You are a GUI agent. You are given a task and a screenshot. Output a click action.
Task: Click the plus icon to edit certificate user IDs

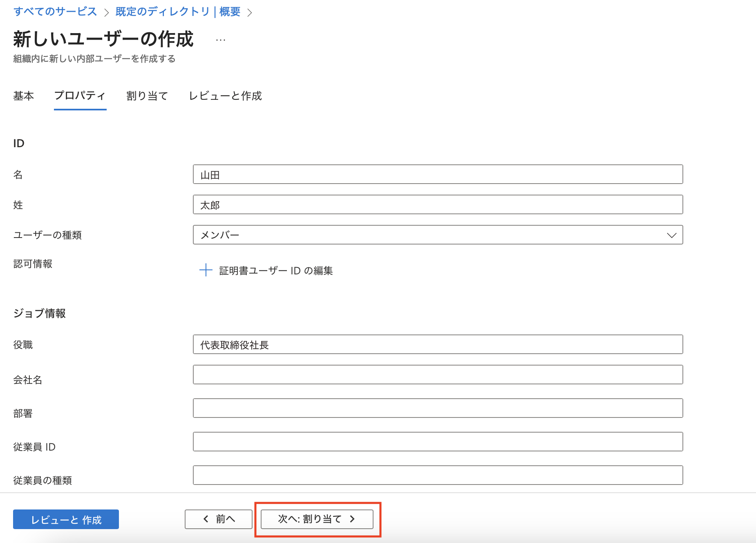pyautogui.click(x=205, y=270)
